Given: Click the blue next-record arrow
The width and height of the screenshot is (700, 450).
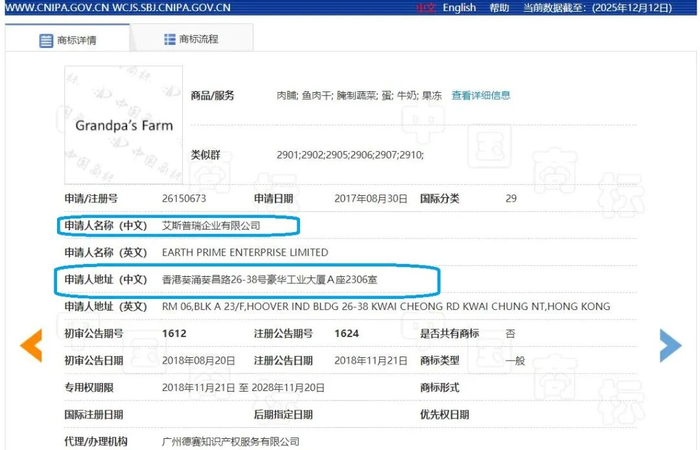Looking at the screenshot, I should tap(671, 345).
